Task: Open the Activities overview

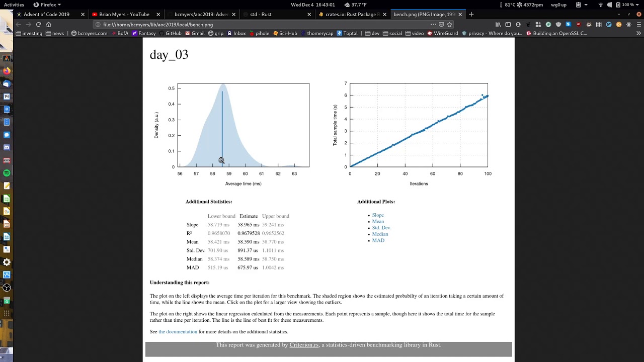Action: tap(14, 5)
